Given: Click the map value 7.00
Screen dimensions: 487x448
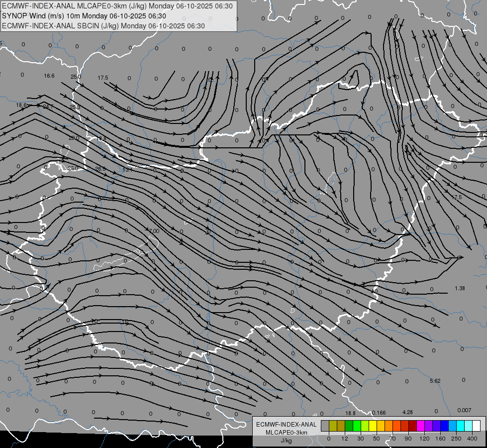Looking at the screenshot, I should click(154, 231).
